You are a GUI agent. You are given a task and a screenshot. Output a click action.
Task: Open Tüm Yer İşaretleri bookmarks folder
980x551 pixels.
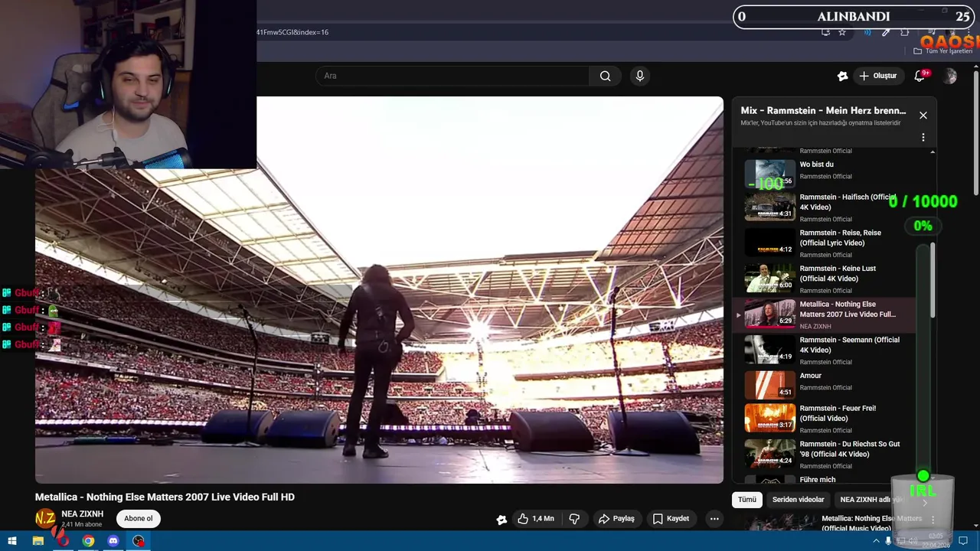click(x=943, y=51)
